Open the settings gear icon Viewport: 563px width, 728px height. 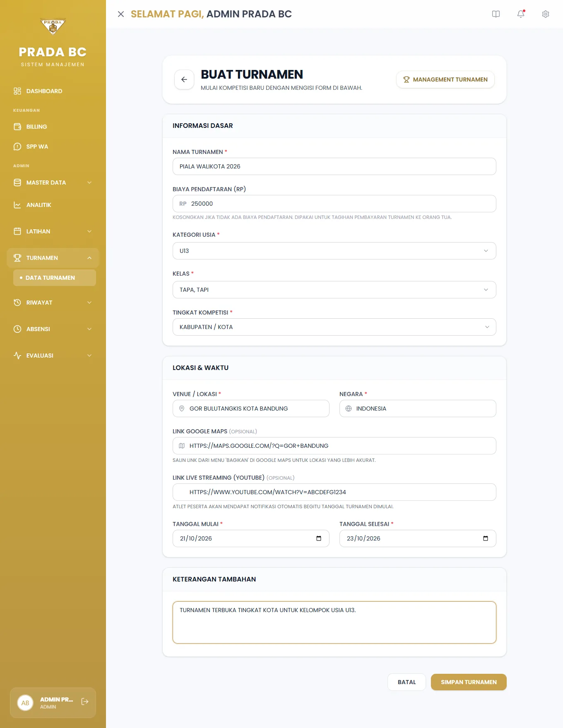click(546, 14)
